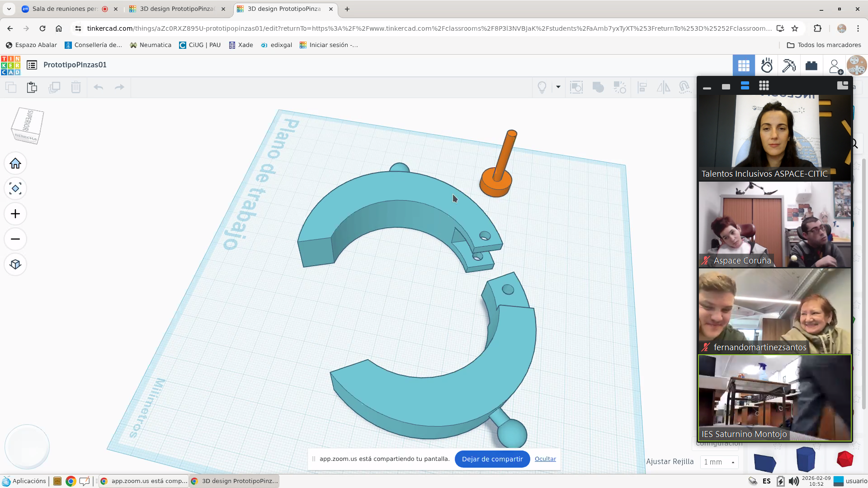Click the Undo arrow in toolbar
This screenshot has width=868, height=488.
point(98,87)
